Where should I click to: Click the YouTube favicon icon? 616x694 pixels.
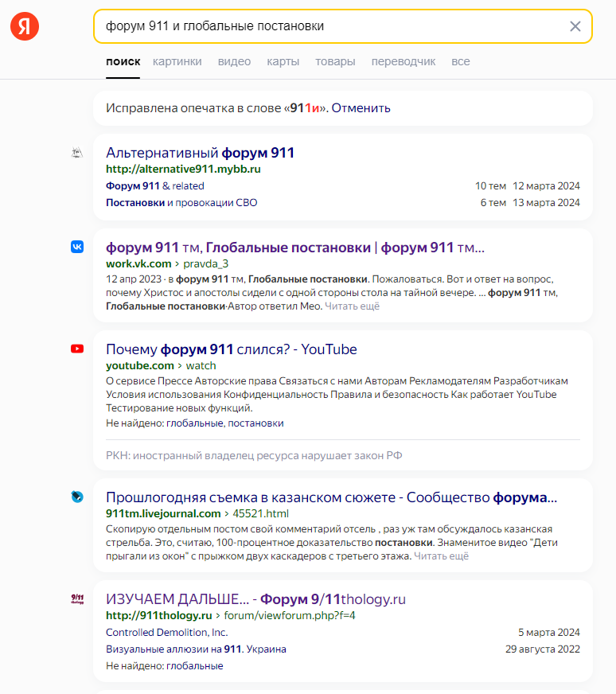(77, 349)
